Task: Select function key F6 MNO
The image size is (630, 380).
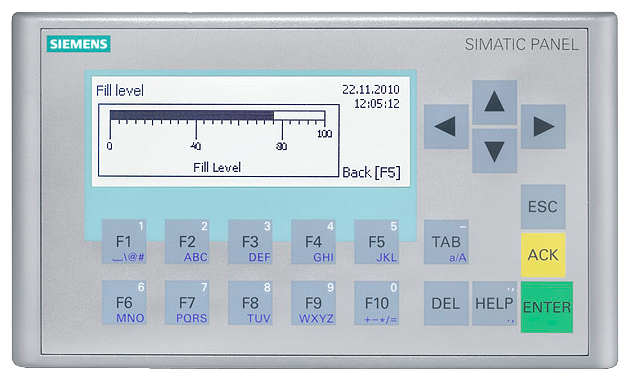Action: [x=124, y=303]
